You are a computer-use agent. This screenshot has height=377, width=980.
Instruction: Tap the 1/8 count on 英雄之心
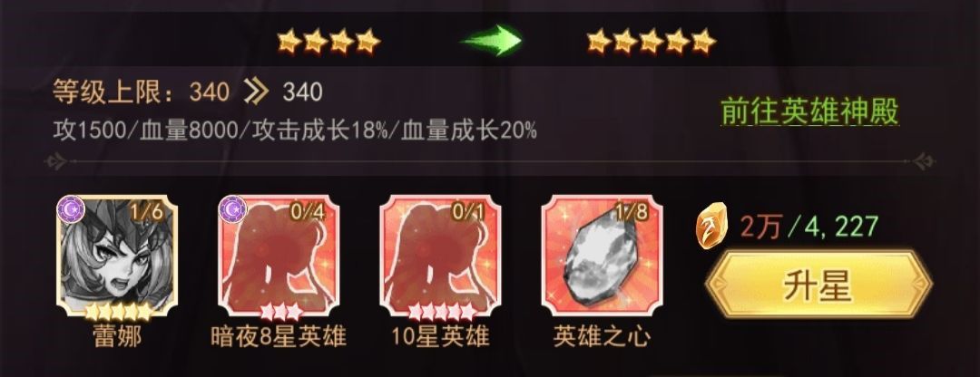(x=632, y=211)
